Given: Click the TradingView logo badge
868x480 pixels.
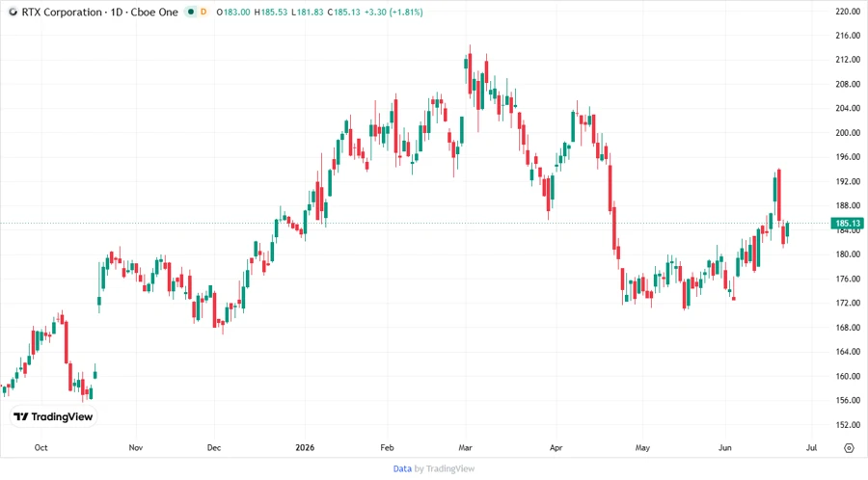Looking at the screenshot, I should coord(53,416).
